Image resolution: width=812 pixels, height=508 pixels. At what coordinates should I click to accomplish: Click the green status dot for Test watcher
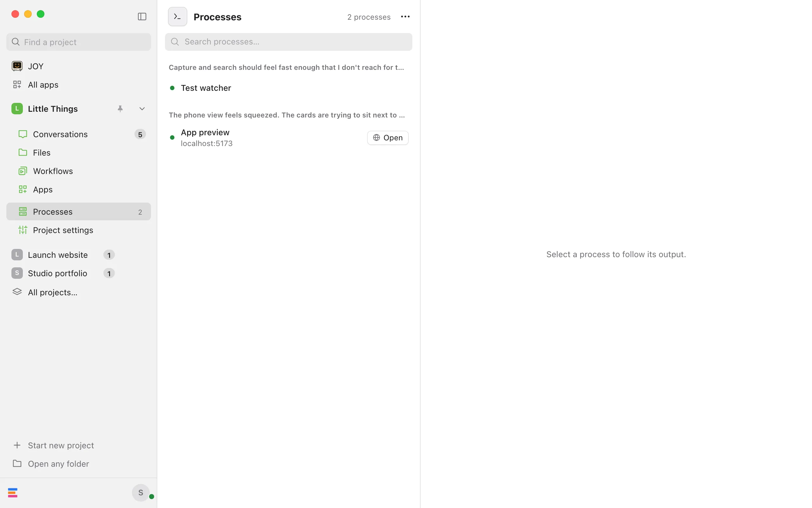click(172, 88)
